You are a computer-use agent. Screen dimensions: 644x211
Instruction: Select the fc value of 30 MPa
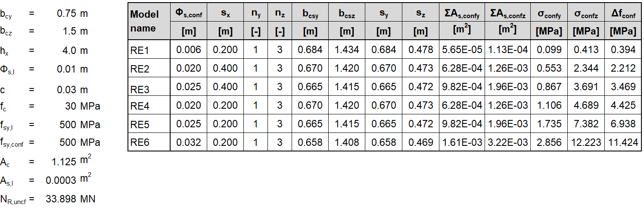click(72, 106)
